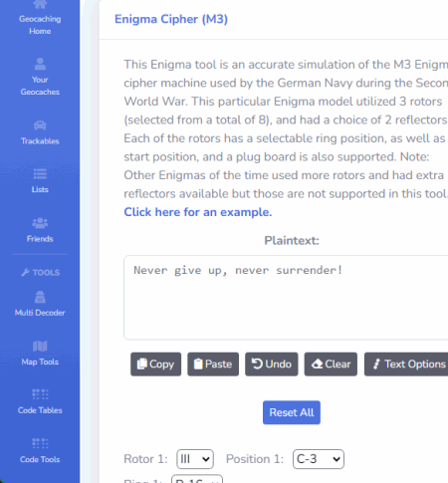
Task: Copy the plaintext with the Copy button
Action: click(155, 364)
